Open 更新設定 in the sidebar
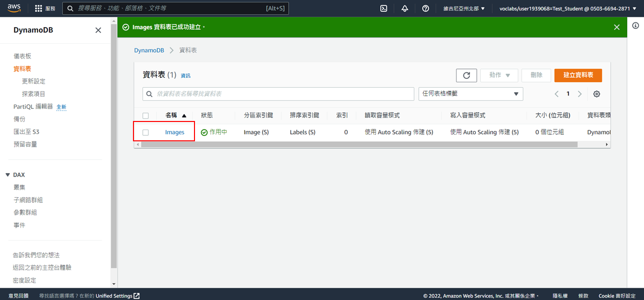 pyautogui.click(x=34, y=81)
